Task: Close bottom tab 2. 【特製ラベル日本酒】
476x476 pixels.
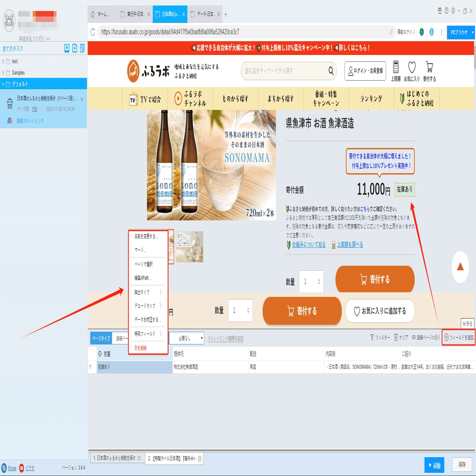Action: pyautogui.click(x=199, y=459)
